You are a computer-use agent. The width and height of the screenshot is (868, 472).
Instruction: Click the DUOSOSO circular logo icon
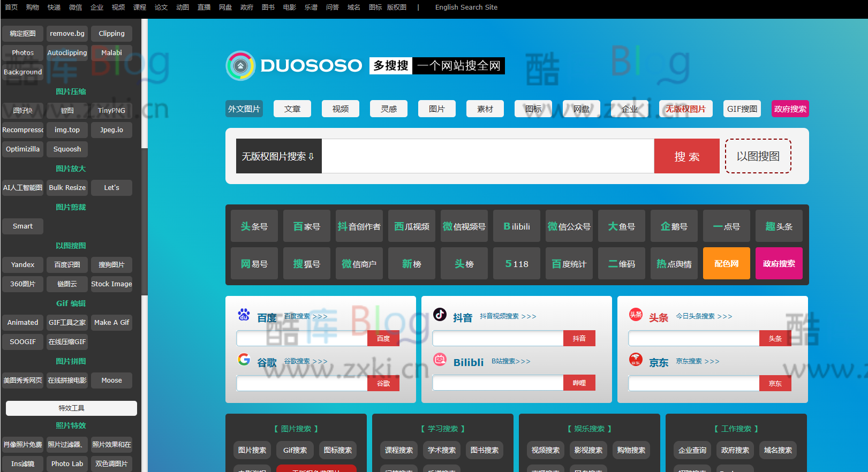(x=240, y=66)
